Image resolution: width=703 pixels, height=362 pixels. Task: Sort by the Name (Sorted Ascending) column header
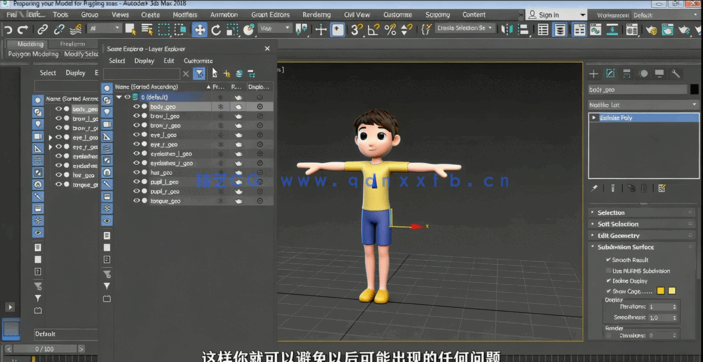coord(162,87)
